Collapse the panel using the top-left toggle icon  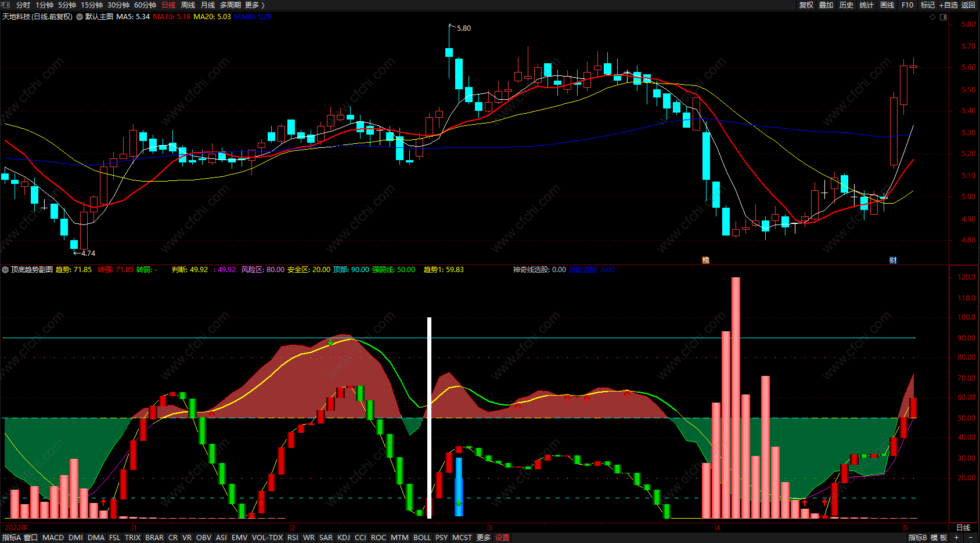tap(6, 5)
